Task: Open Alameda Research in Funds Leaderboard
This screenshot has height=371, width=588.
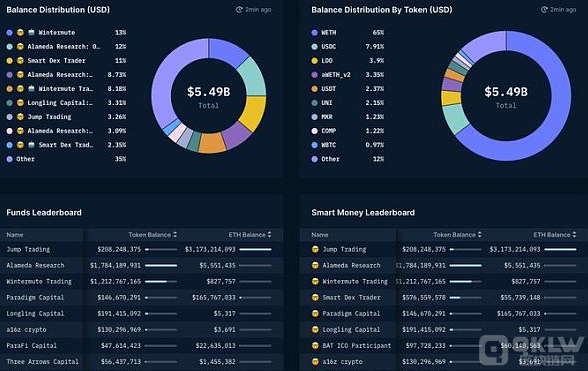Action: coord(35,265)
